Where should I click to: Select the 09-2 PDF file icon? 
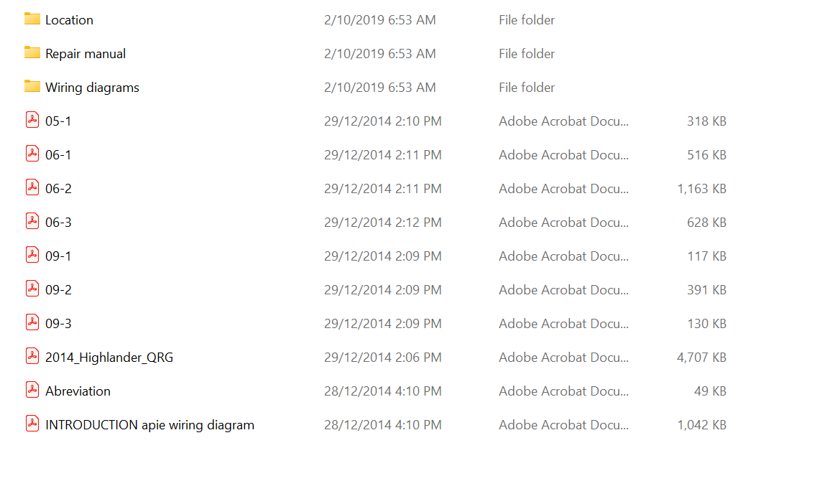(x=32, y=289)
